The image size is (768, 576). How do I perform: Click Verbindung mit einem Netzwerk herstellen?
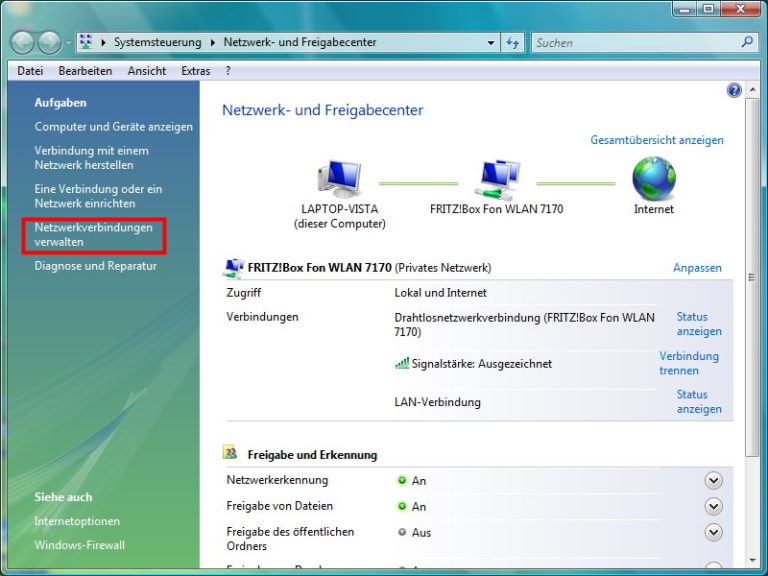click(92, 158)
